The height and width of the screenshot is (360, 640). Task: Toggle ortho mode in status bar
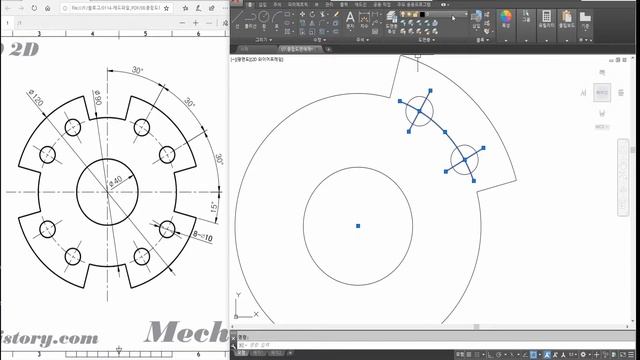pos(491,355)
